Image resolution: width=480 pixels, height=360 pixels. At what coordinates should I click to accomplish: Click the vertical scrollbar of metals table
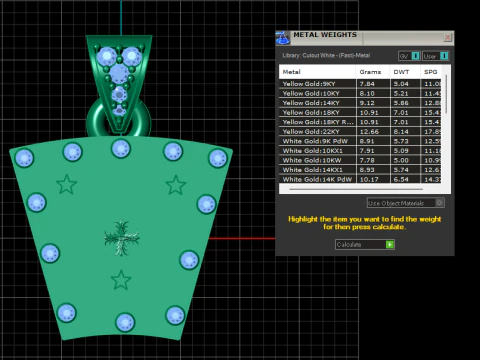(x=446, y=95)
